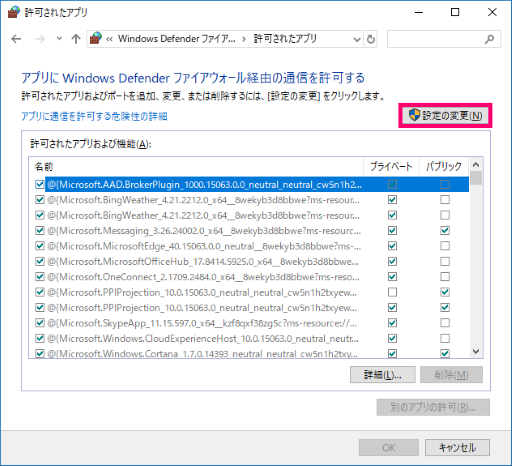
Task: Click the forward navigation arrow
Action: coord(40,39)
